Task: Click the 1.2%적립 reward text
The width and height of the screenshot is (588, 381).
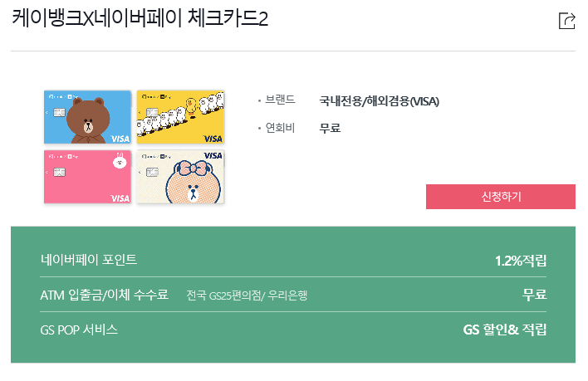Action: click(x=521, y=261)
